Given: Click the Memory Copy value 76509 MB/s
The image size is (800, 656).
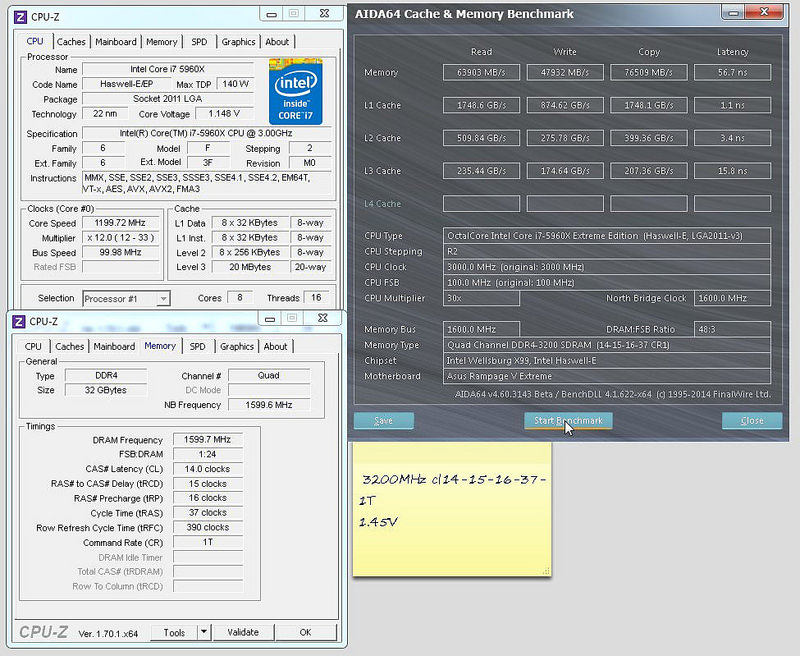Looking at the screenshot, I should coord(648,72).
